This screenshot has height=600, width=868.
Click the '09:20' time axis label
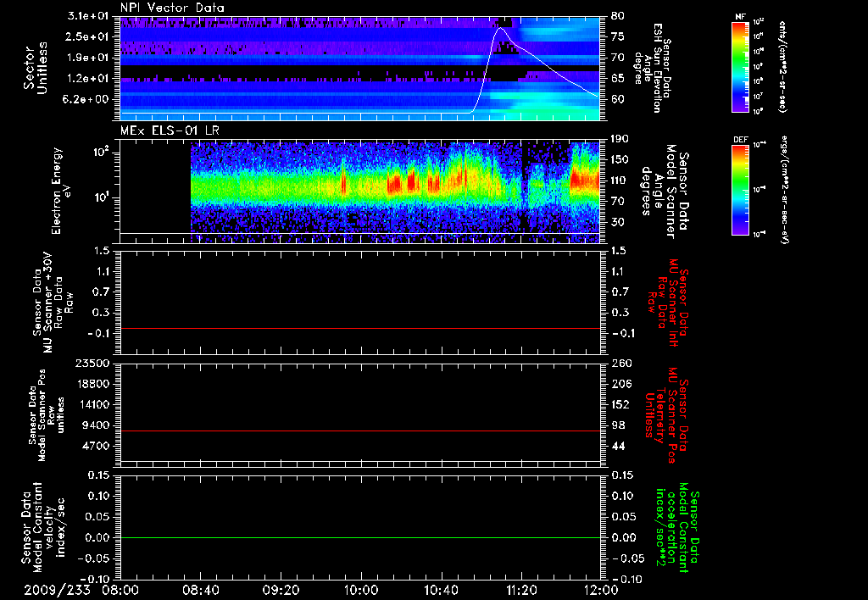[281, 591]
